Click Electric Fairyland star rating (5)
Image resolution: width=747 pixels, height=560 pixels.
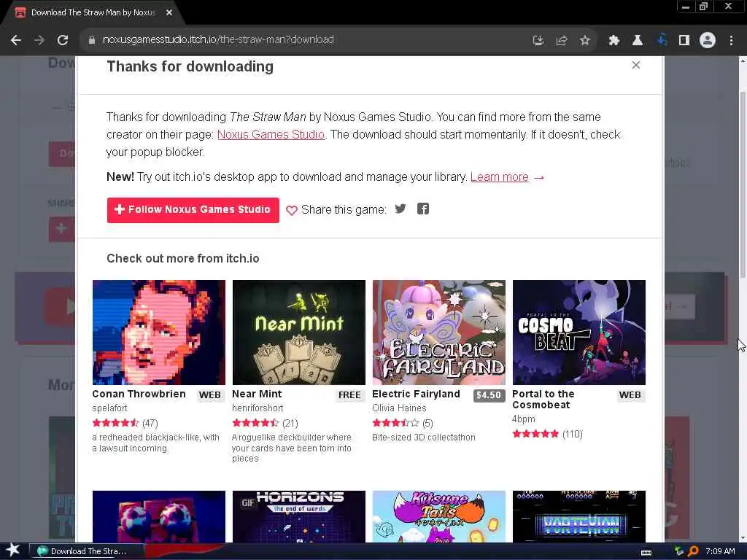coord(403,424)
